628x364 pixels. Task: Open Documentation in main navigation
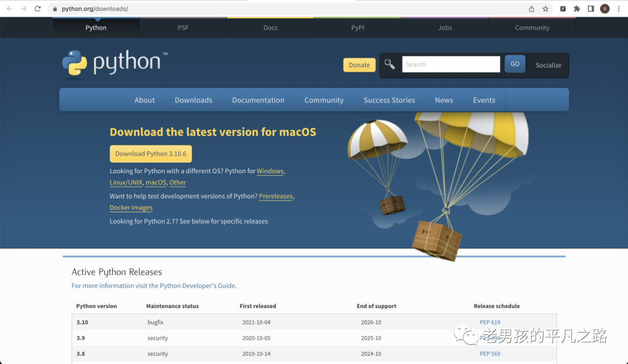click(x=258, y=100)
